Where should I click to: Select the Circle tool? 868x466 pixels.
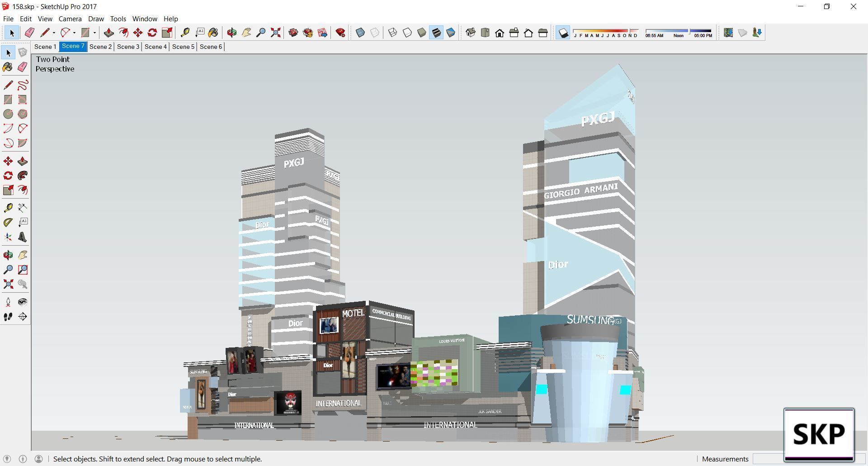coord(8,114)
